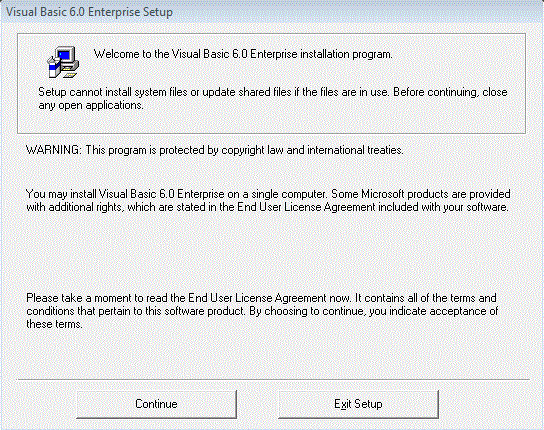This screenshot has height=430, width=544.
Task: Click the 'any open applications.' line
Action: (x=91, y=105)
